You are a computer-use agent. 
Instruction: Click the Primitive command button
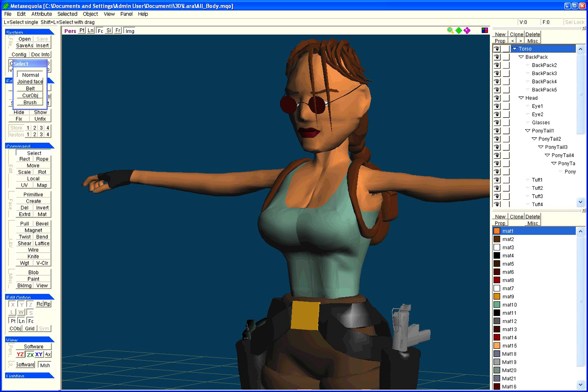click(x=33, y=195)
